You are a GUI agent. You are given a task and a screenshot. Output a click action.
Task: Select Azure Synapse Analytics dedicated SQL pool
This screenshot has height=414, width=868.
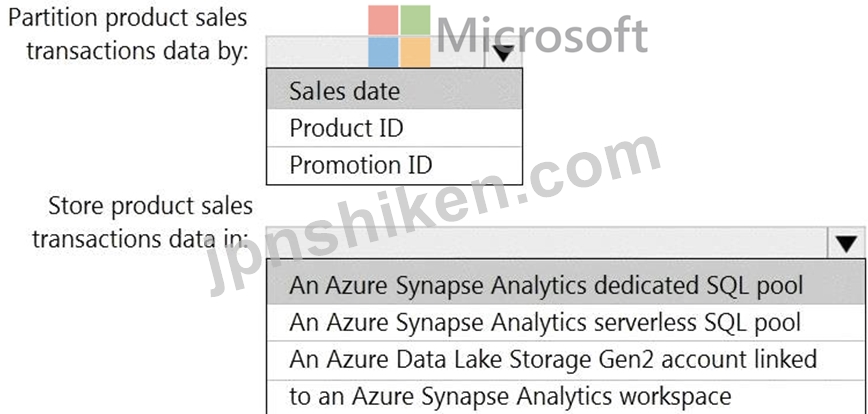pos(567,285)
